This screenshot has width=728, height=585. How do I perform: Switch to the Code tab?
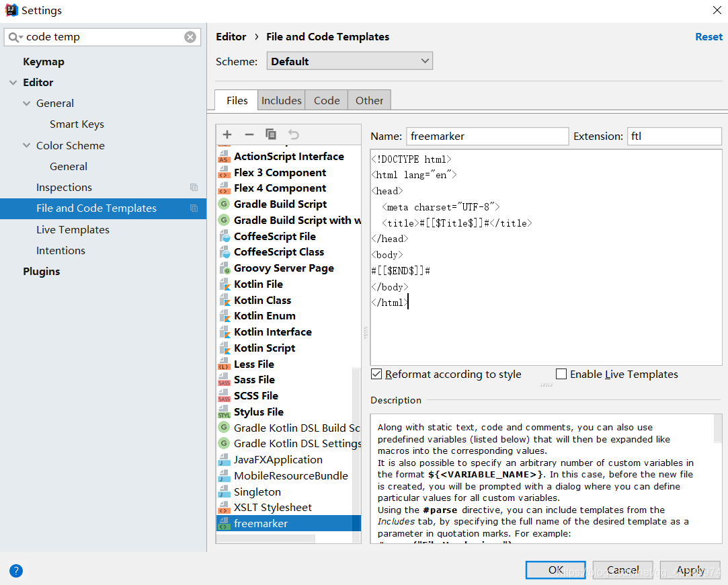click(327, 101)
